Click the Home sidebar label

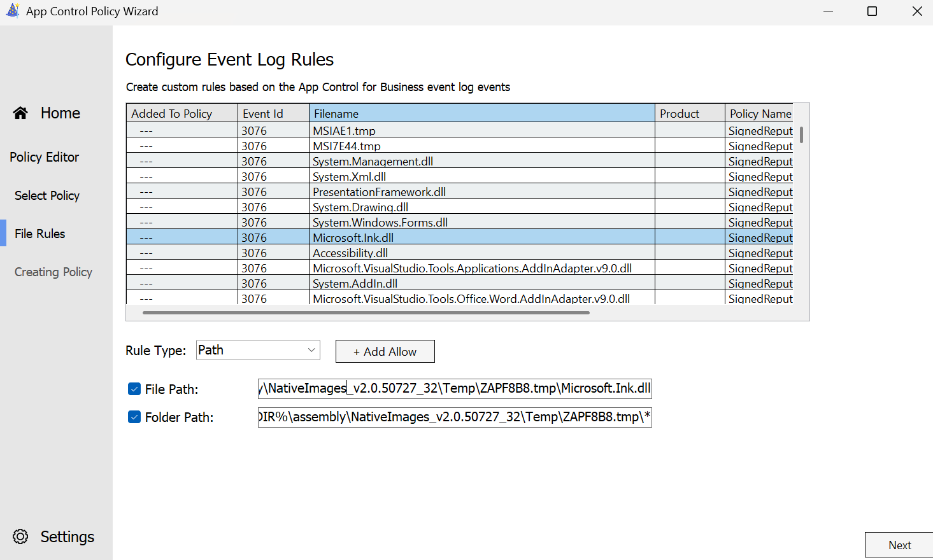(x=61, y=113)
